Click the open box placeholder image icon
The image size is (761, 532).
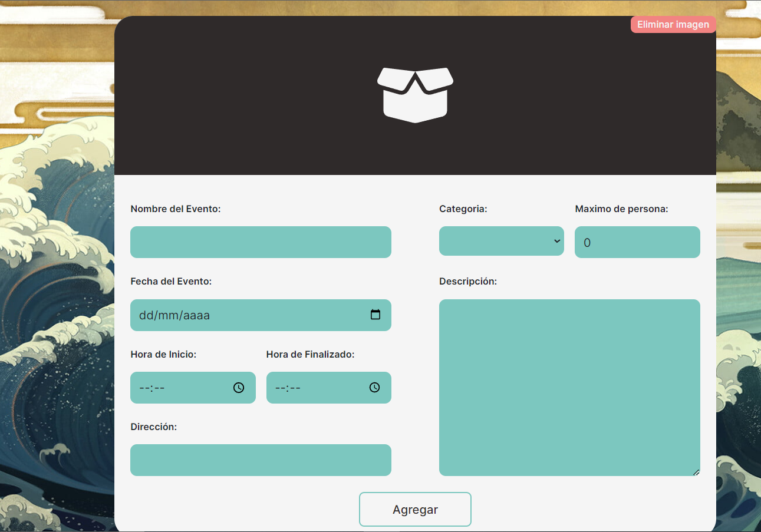click(x=416, y=95)
